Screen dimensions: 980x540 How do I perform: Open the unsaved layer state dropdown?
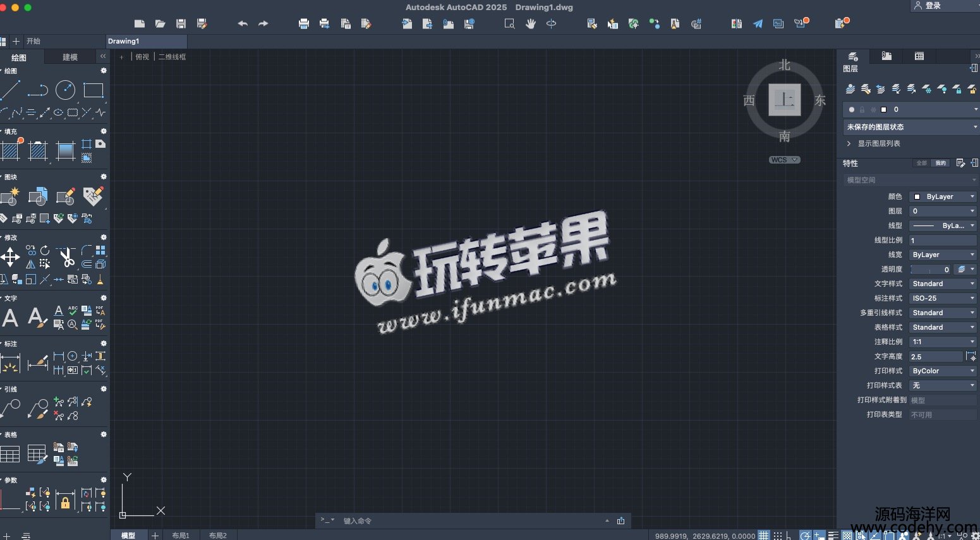pos(911,127)
